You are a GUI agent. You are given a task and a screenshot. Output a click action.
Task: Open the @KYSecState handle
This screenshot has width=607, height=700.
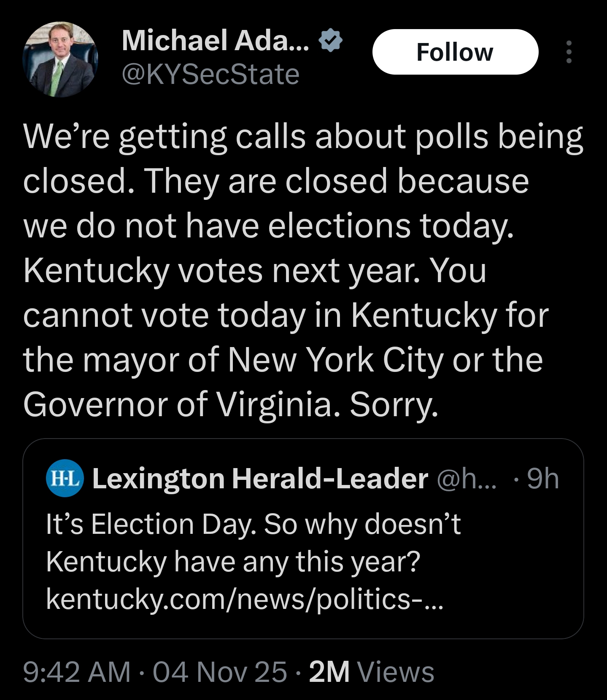click(210, 74)
